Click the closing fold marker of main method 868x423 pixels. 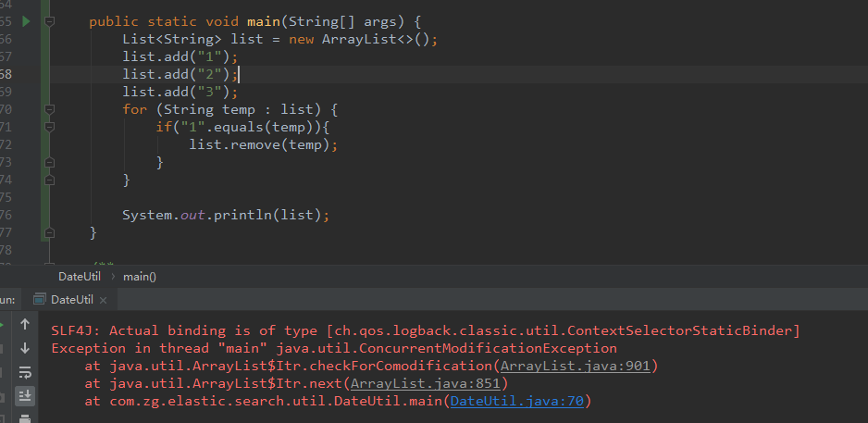[49, 232]
